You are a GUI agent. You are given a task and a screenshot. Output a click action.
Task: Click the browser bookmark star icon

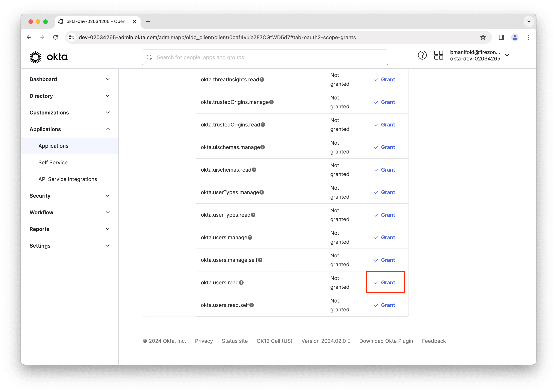click(483, 37)
